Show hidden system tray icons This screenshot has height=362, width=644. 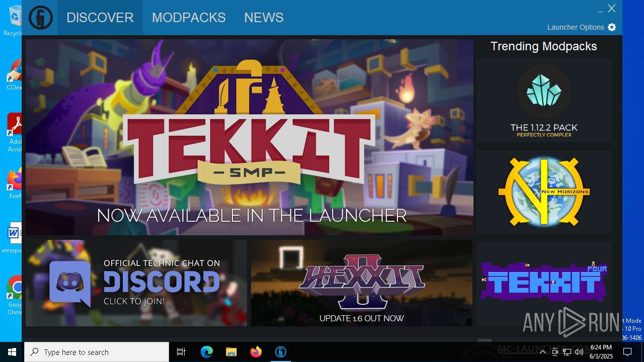543,352
